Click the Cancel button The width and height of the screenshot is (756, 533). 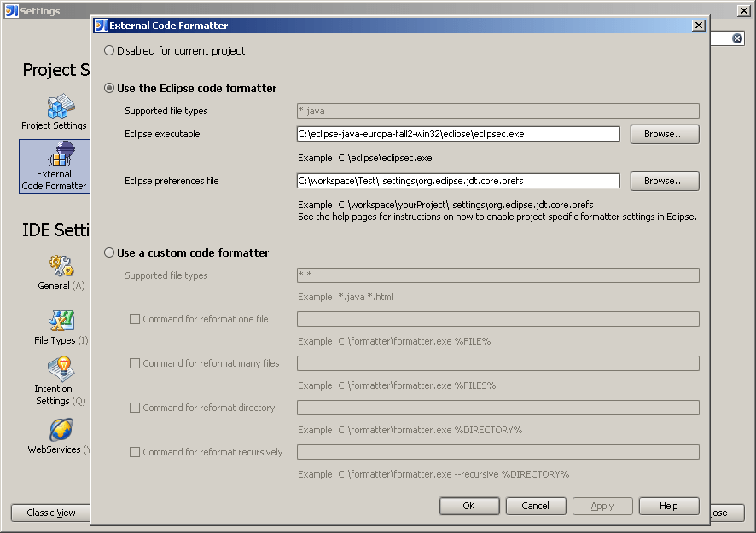click(x=535, y=506)
